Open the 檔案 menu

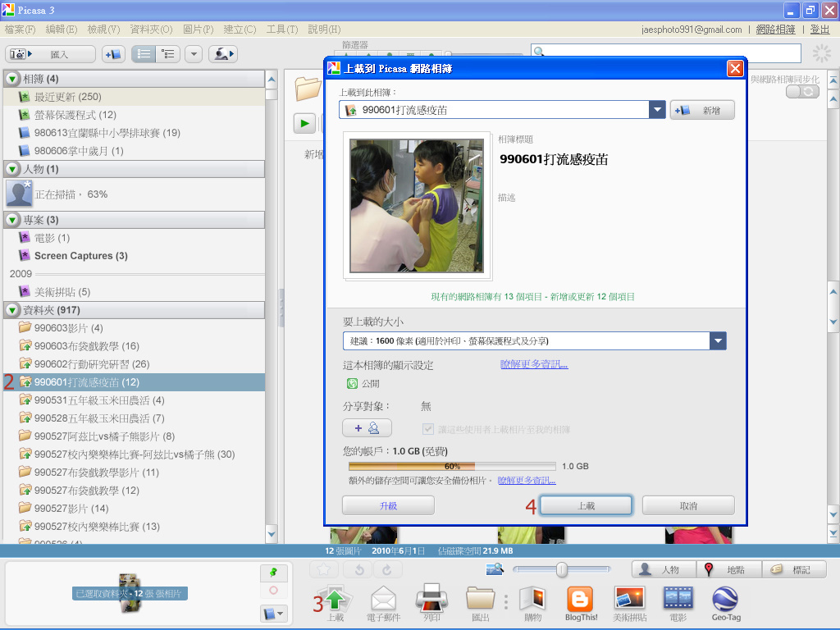(x=20, y=30)
